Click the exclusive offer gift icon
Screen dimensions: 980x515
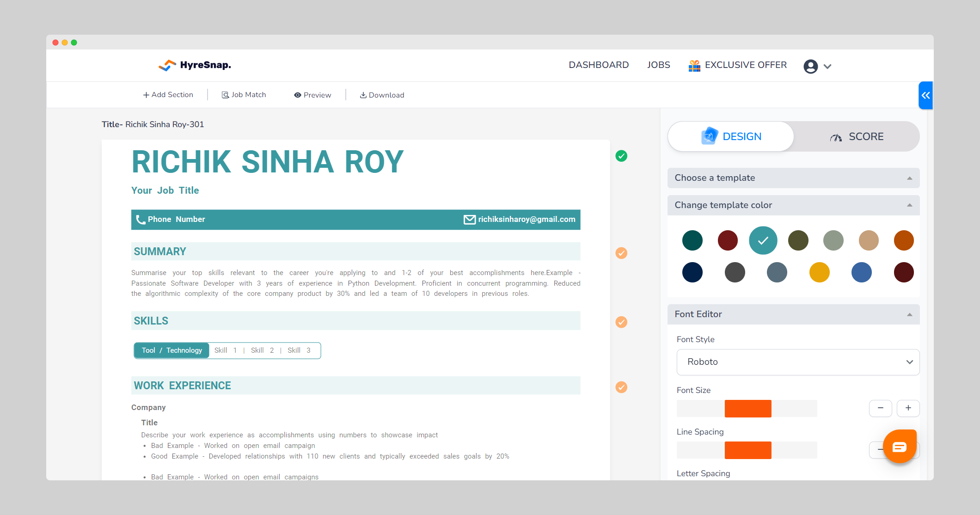pyautogui.click(x=694, y=66)
